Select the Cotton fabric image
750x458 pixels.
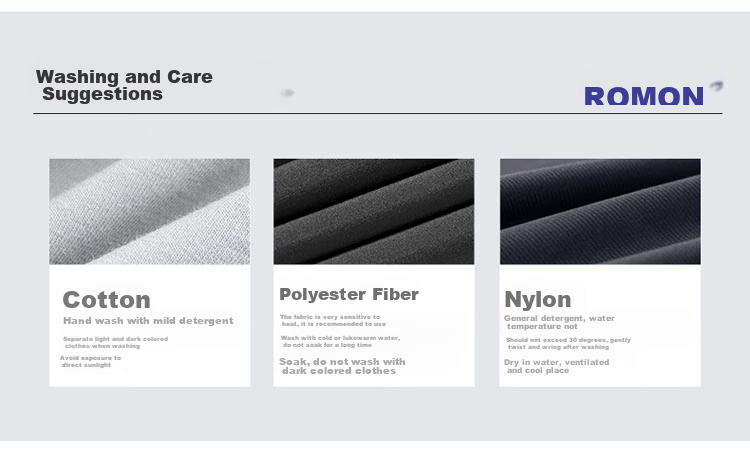[x=150, y=211]
